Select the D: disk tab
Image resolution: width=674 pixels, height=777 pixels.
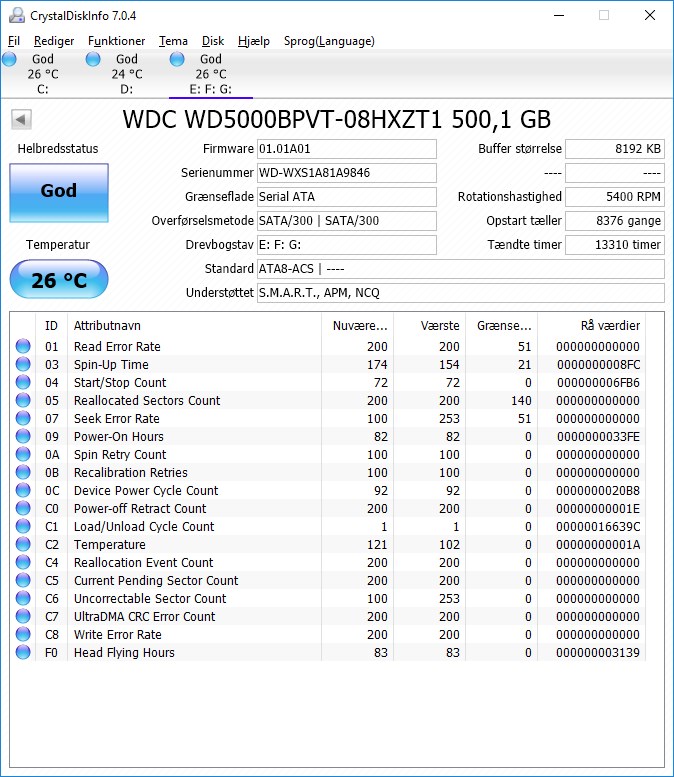point(126,74)
